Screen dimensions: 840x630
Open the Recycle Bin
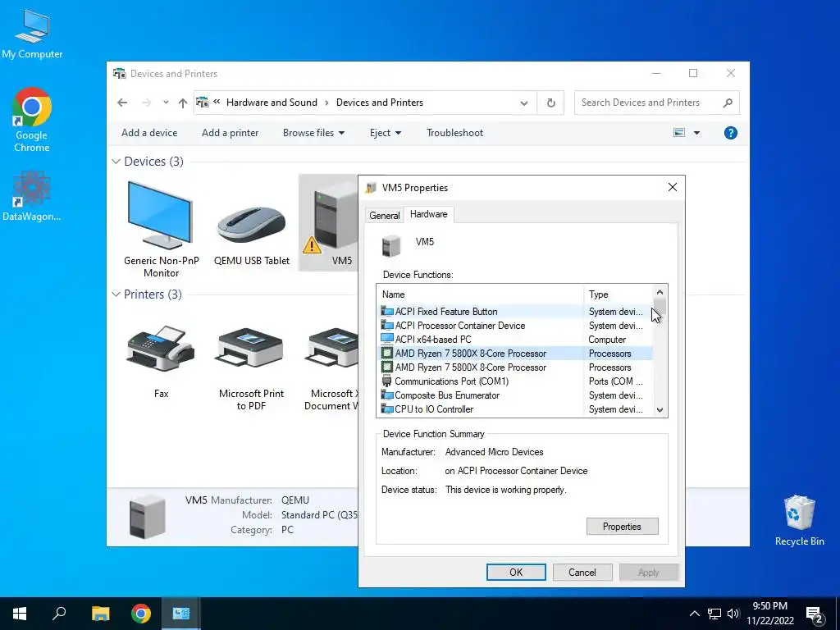[799, 519]
